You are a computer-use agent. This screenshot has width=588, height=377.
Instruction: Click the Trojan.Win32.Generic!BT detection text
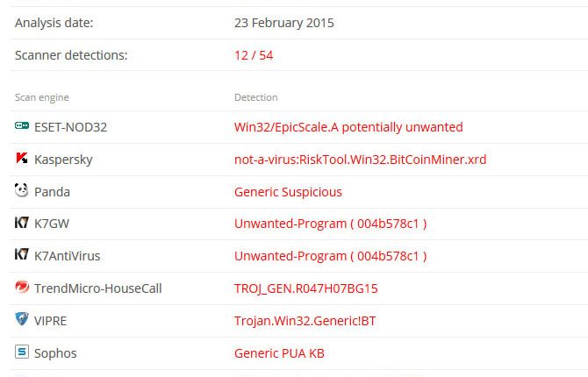[x=305, y=321]
